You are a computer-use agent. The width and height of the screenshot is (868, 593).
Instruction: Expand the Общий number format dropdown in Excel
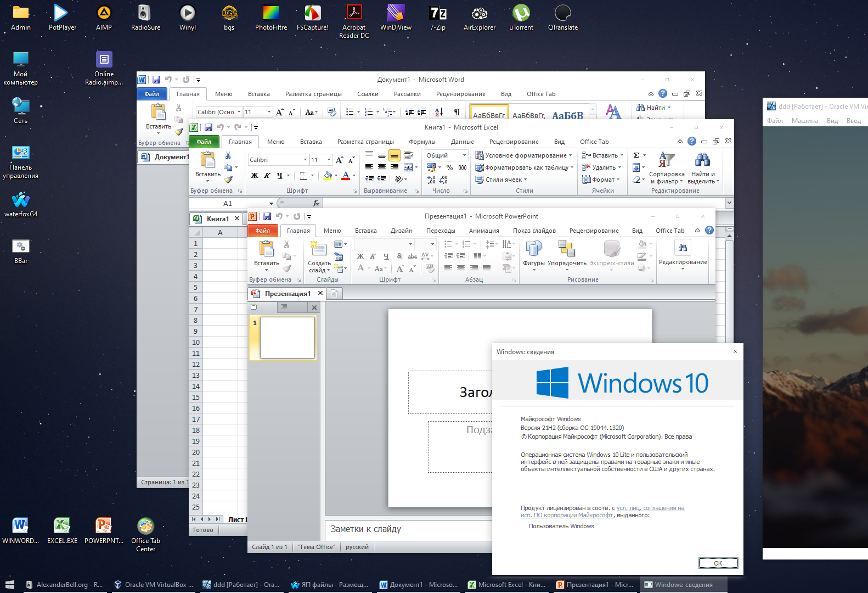(464, 155)
